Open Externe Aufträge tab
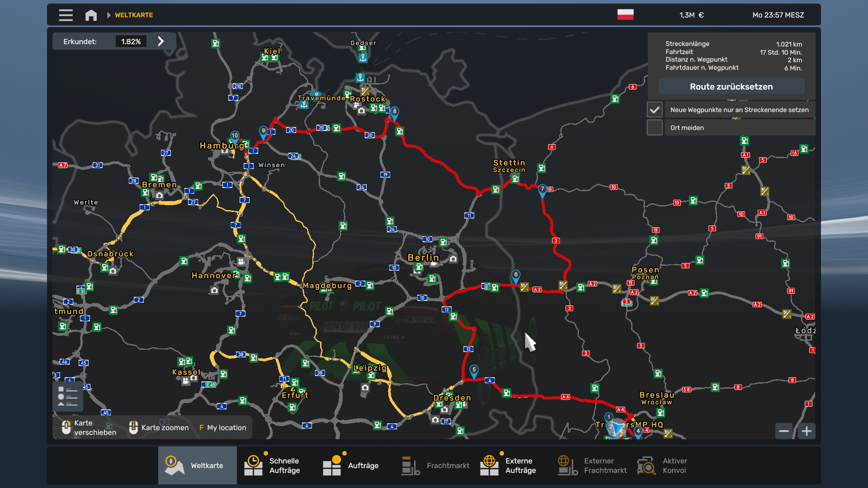This screenshot has height=488, width=868. (512, 465)
